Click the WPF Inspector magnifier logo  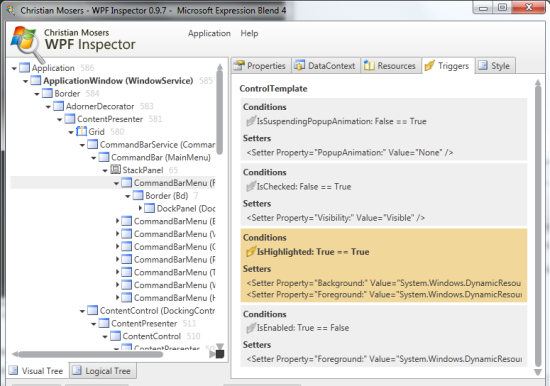26,44
